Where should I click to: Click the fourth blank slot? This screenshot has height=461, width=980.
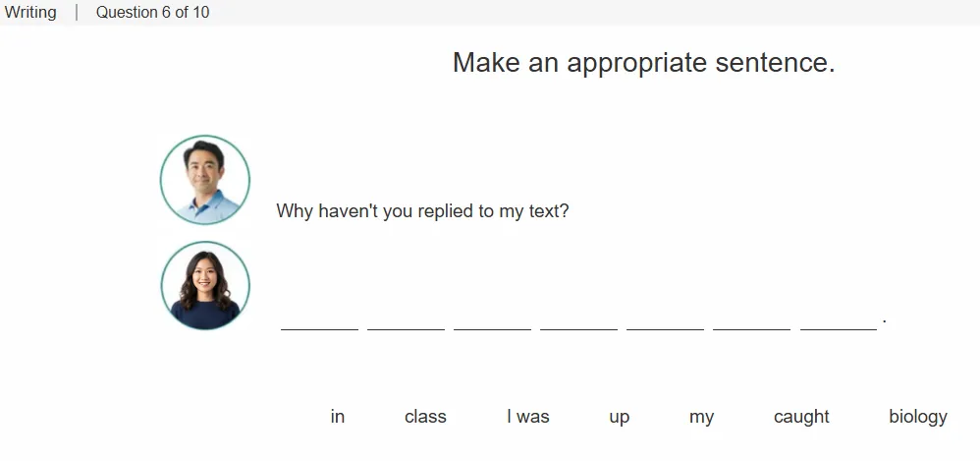click(x=578, y=320)
